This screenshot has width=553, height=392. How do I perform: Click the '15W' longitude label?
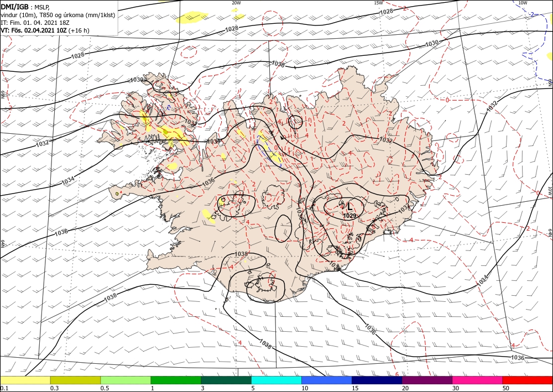[378, 3]
